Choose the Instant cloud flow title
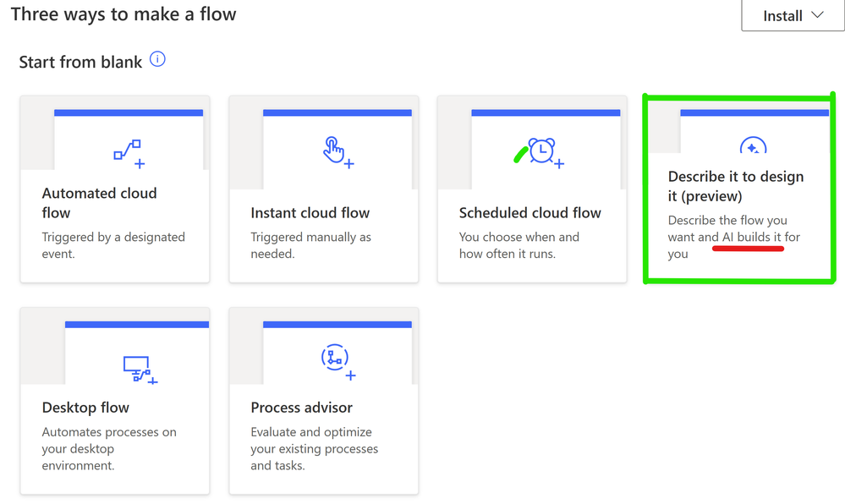The width and height of the screenshot is (845, 504). tap(310, 213)
